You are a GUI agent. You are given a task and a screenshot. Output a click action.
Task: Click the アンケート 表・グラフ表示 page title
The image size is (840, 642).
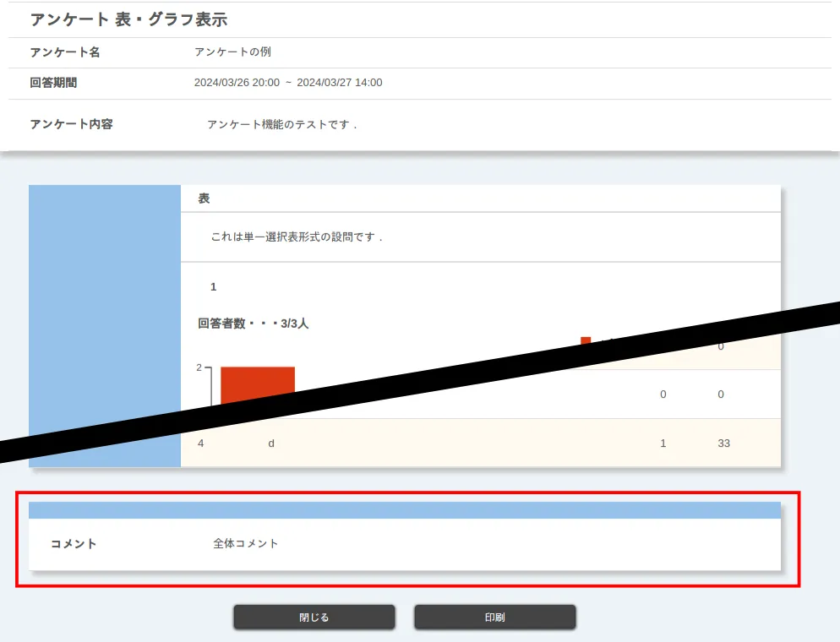pyautogui.click(x=128, y=19)
